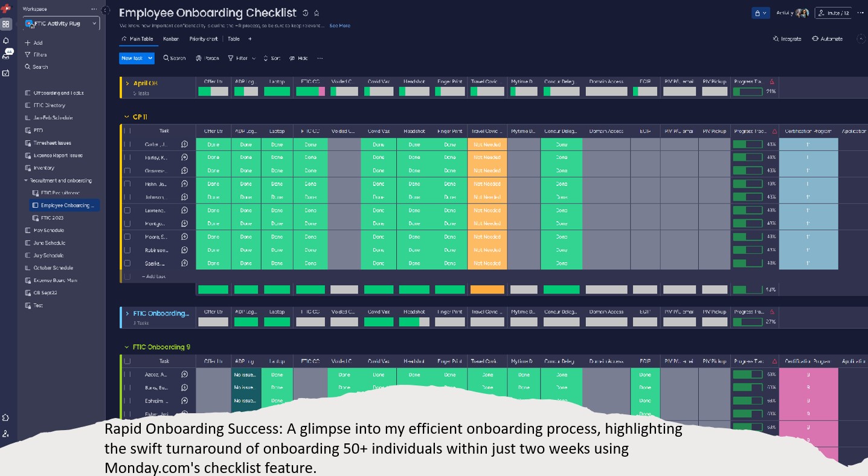This screenshot has width=868, height=476.
Task: Expand the collapsed FTIC Onboarding group
Action: coord(127,314)
